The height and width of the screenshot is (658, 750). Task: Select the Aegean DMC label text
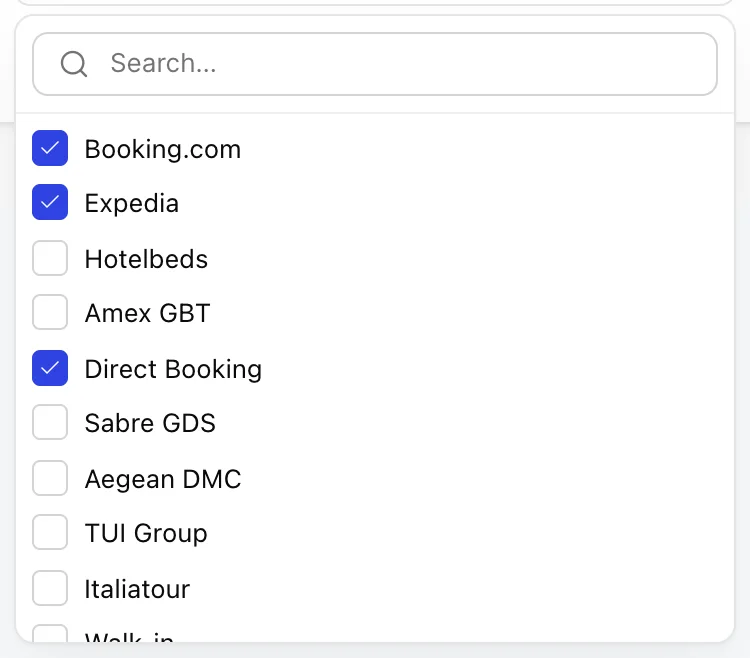click(x=163, y=480)
